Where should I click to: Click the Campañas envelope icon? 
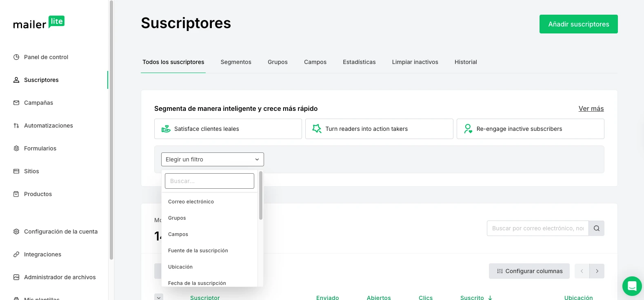(16, 103)
